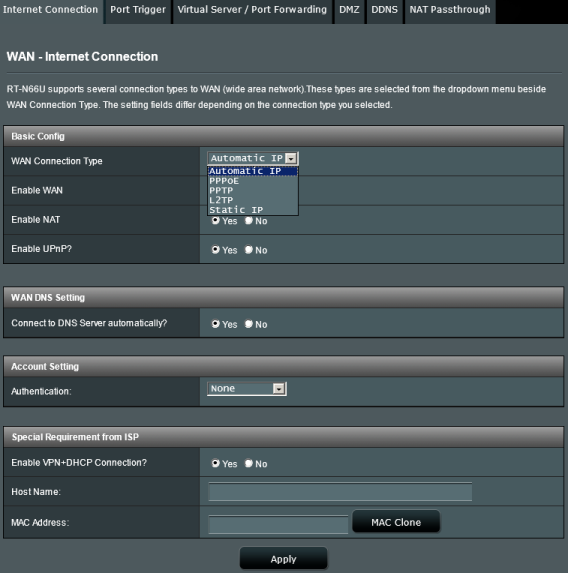The image size is (568, 573).
Task: Choose Automatic IP from the list
Action: coord(253,171)
